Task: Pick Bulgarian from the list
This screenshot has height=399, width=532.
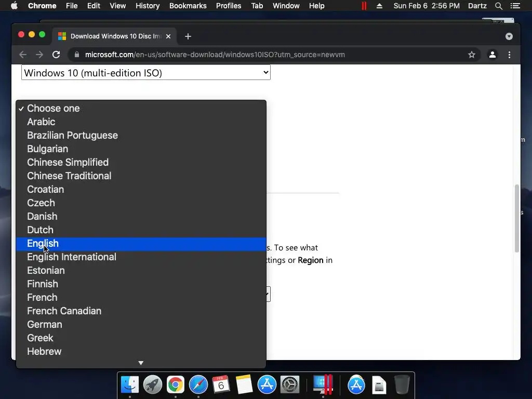Action: [141, 149]
